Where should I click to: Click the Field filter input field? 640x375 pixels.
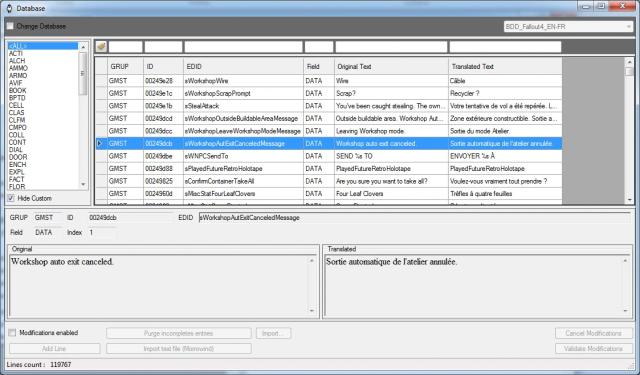click(319, 47)
